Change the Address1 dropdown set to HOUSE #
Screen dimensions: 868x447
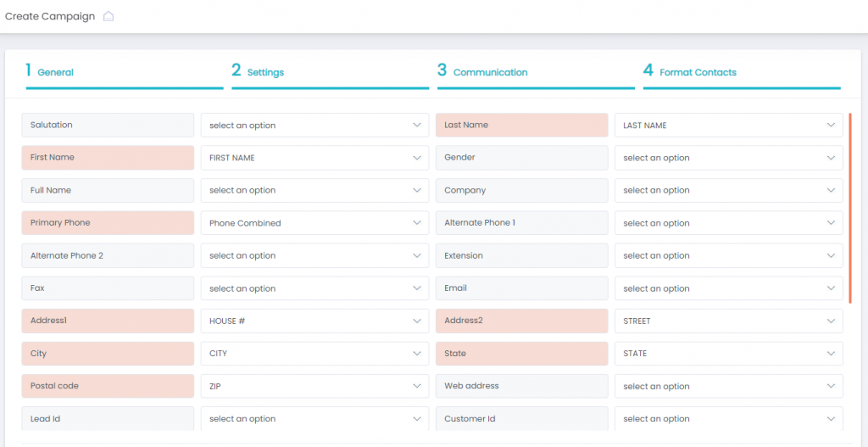click(x=314, y=321)
